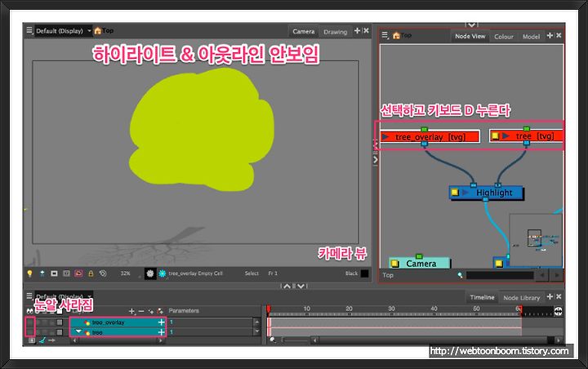Viewport: 588px width, 369px height.
Task: Click the highlighted red view mode icon
Action: [78, 273]
